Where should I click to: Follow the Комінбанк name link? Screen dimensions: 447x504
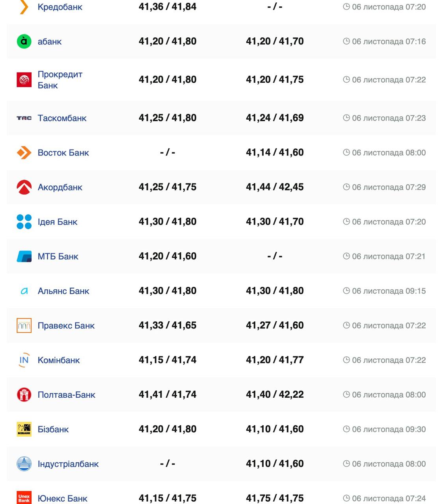click(59, 360)
